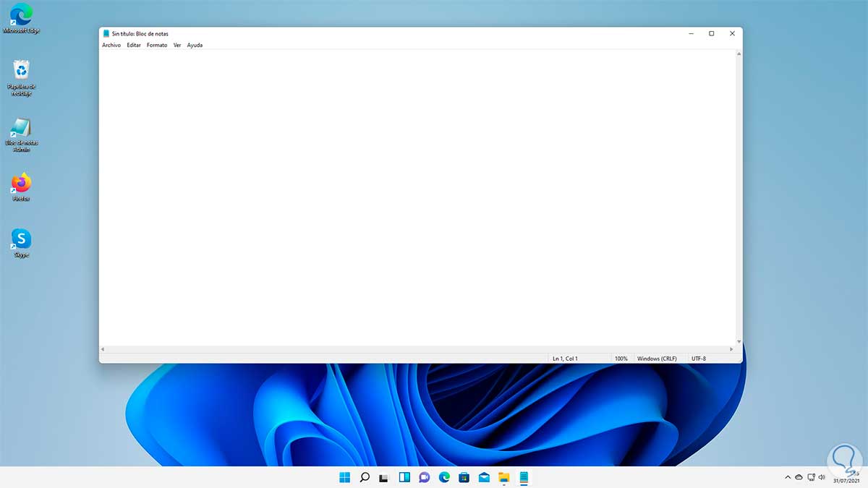Click inside the Notepad text area
868x488 pixels.
coord(417,197)
